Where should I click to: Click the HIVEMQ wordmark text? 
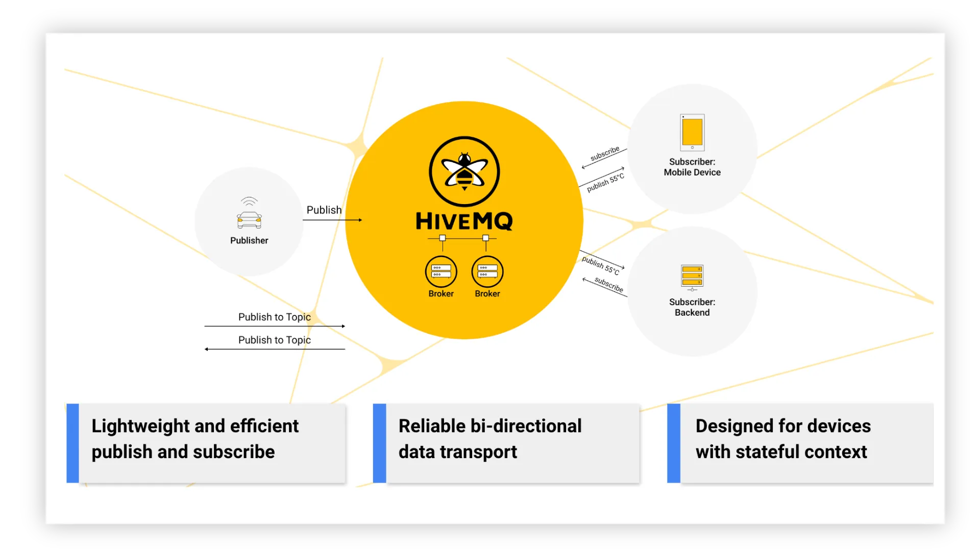click(x=464, y=221)
